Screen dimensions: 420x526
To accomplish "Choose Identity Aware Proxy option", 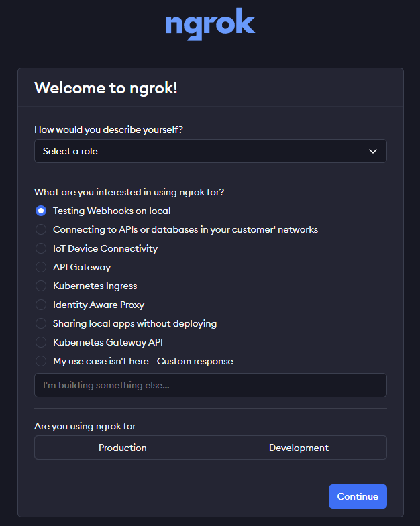I will click(x=41, y=305).
